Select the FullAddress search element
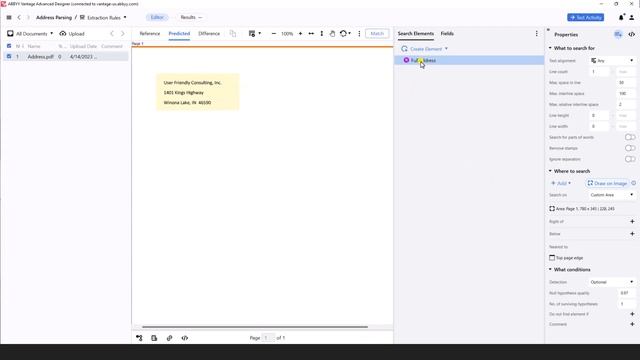Viewport: 640px width, 360px height. [469, 60]
